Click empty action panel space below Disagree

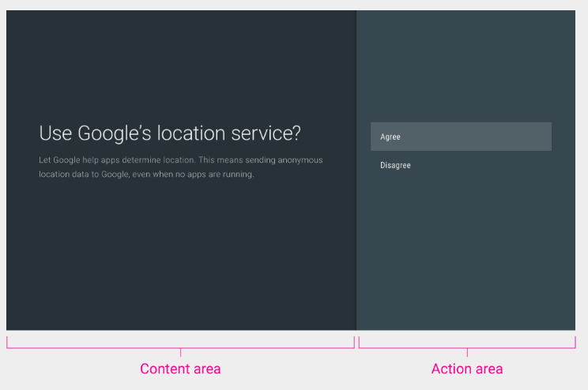tap(466, 253)
